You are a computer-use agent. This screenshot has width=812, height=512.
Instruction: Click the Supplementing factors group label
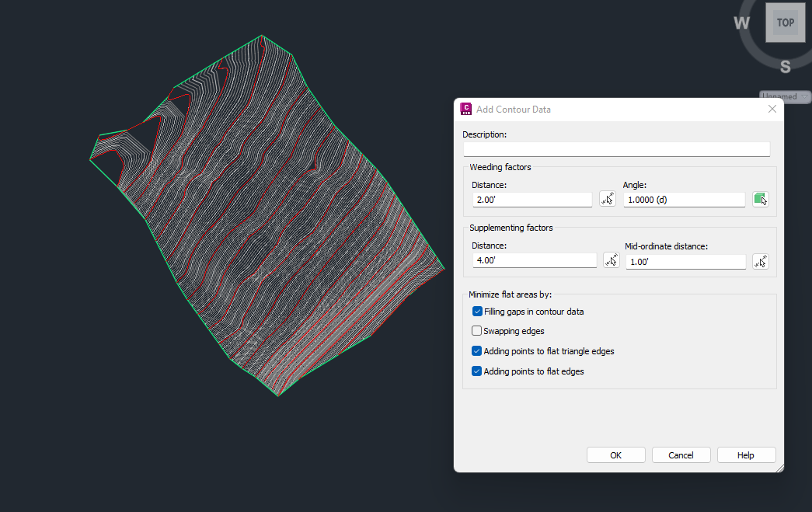(511, 228)
